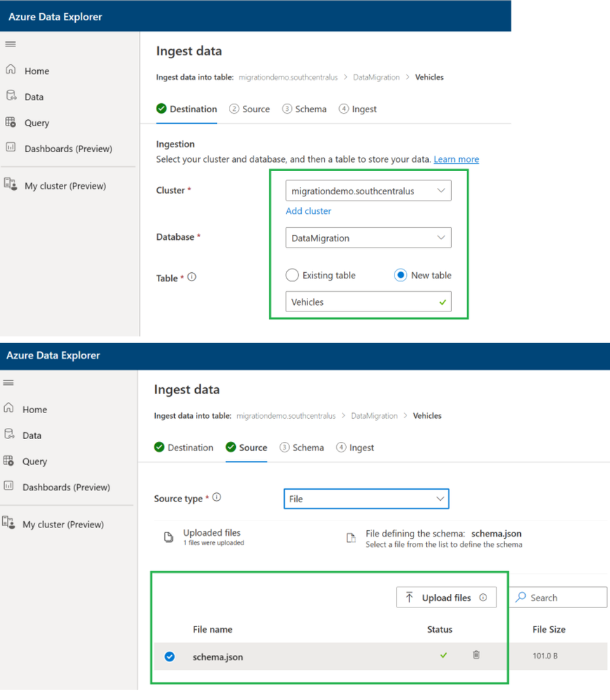Click Upload files button
610x700 pixels.
point(446,598)
